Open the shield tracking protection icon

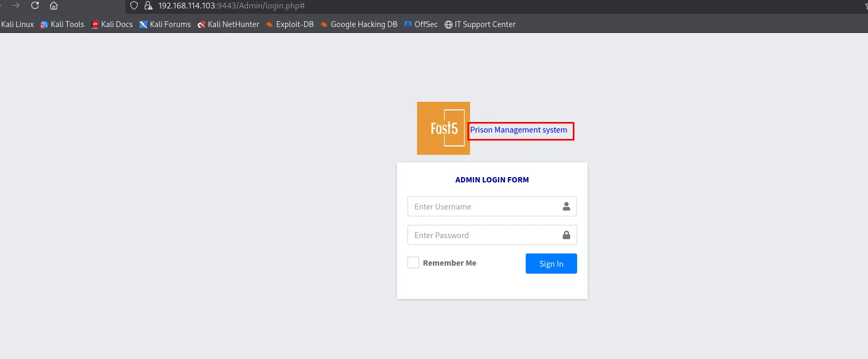[x=134, y=5]
